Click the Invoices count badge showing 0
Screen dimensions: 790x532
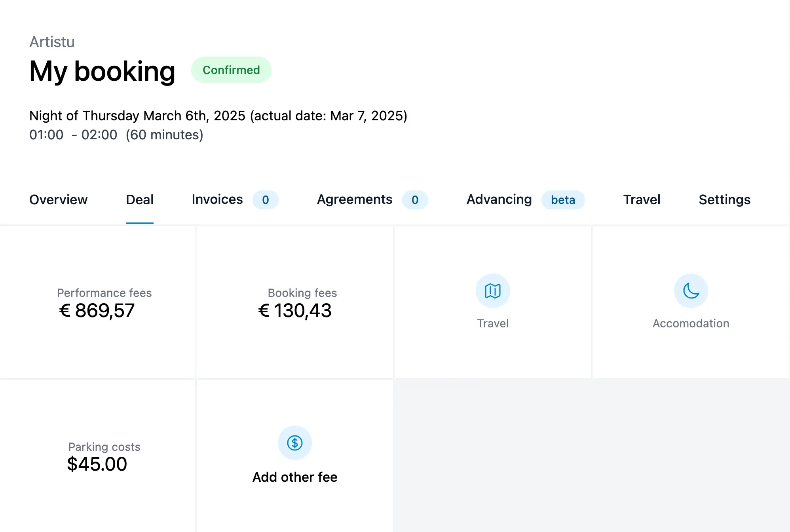266,200
